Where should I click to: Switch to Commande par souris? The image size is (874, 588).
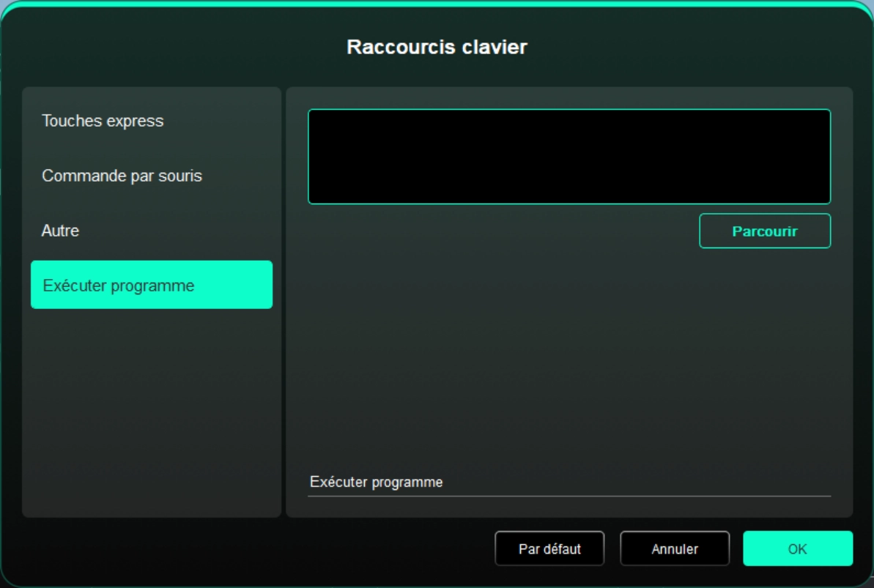[122, 176]
